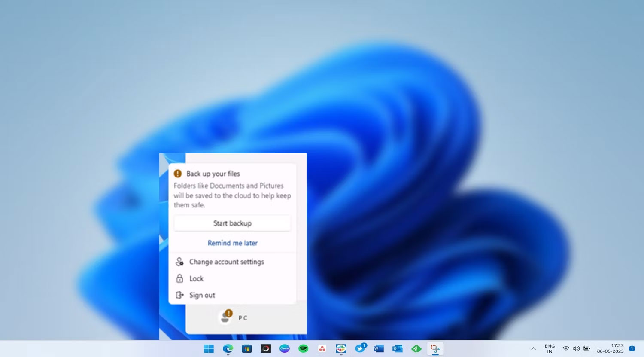
Task: Sign out of the OneDrive account
Action: pos(202,295)
